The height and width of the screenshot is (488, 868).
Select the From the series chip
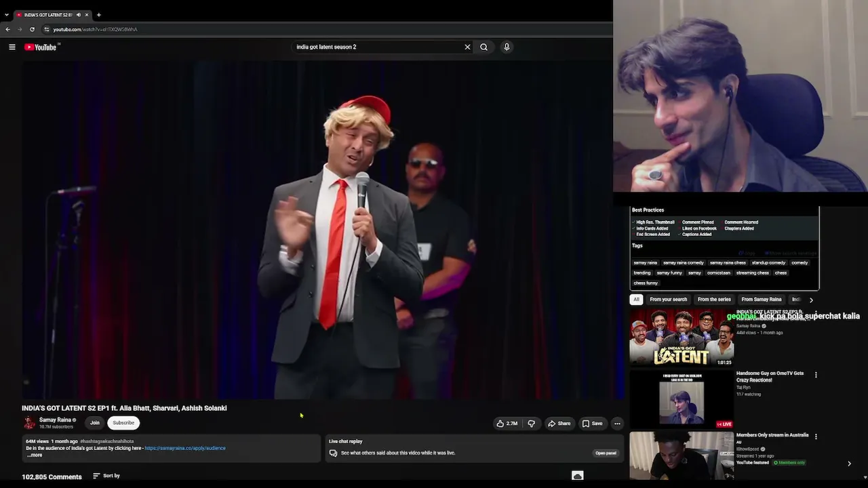click(x=714, y=300)
